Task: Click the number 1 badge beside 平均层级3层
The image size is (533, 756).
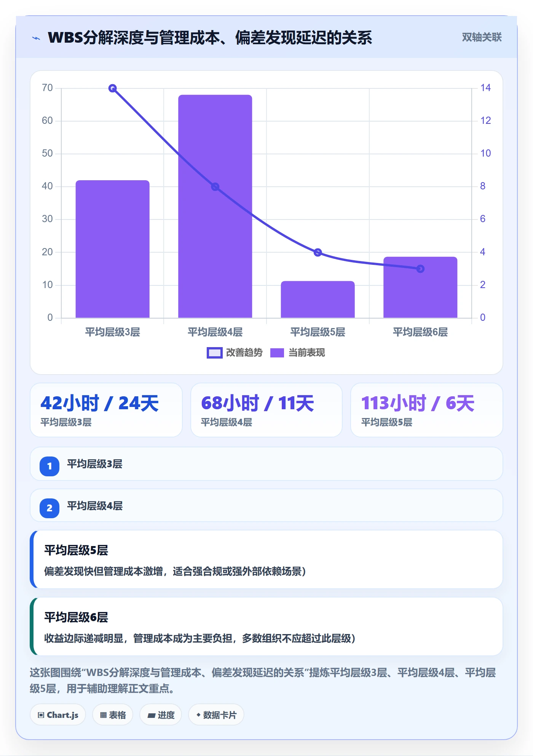Action: click(x=49, y=466)
